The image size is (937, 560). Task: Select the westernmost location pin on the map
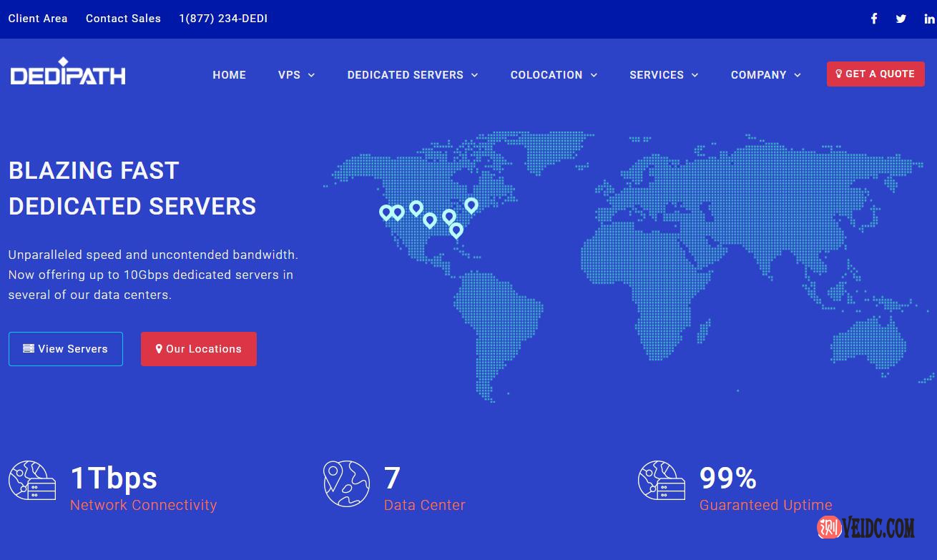[x=386, y=212]
